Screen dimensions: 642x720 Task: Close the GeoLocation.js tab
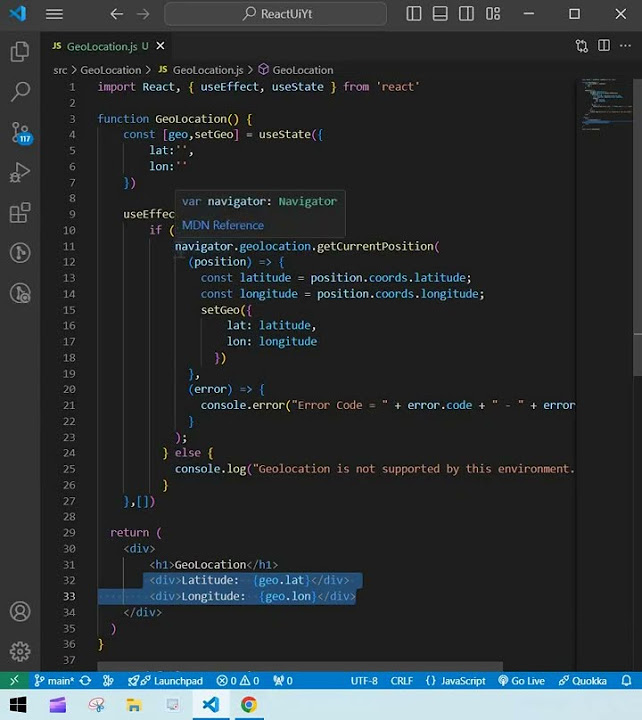point(160,46)
